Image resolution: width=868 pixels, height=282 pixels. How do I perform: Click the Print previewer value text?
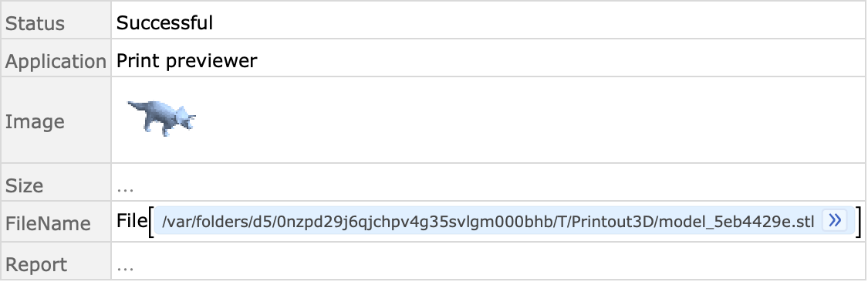(187, 60)
